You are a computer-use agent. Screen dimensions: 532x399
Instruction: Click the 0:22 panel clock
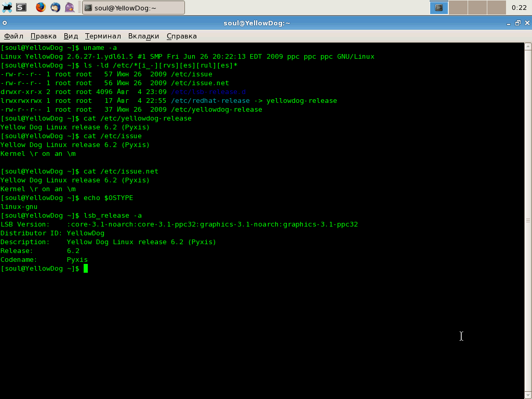click(519, 8)
